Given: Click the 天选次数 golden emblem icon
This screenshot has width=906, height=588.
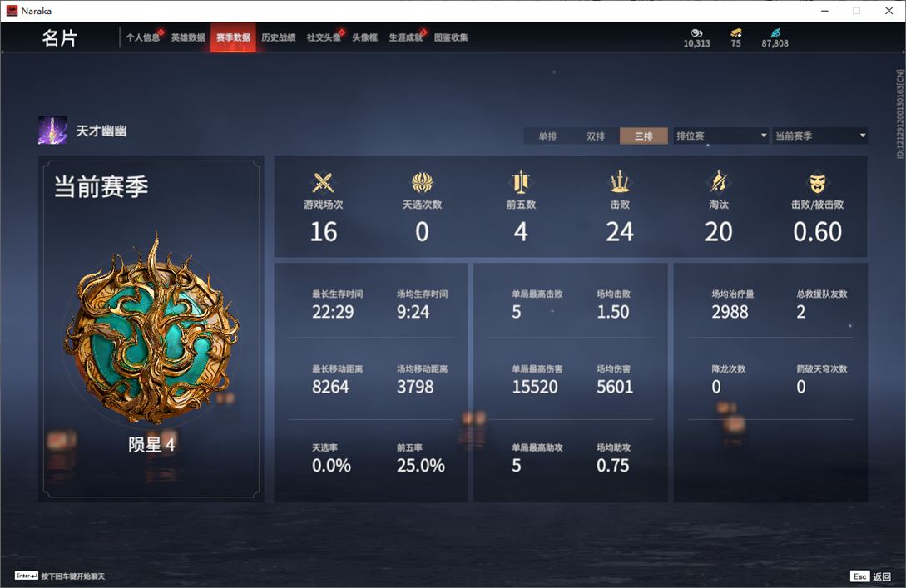Looking at the screenshot, I should coord(422,182).
